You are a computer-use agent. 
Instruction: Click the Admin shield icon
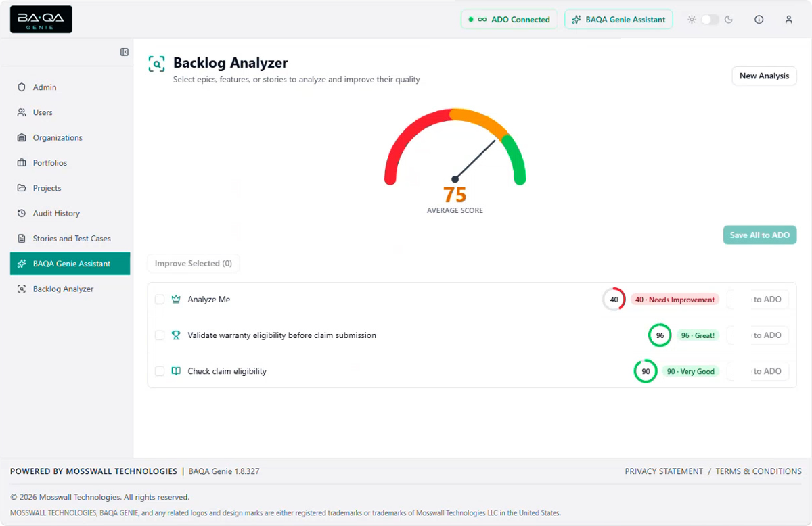[x=22, y=87]
